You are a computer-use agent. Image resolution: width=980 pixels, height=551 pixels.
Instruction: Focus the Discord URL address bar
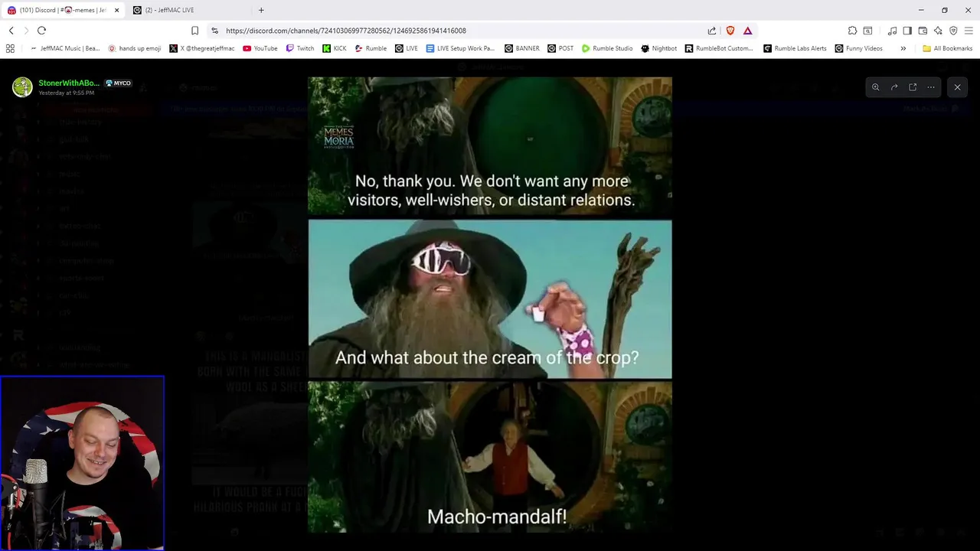tap(459, 31)
